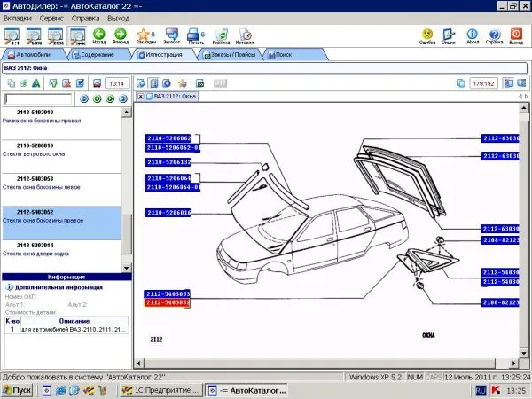Click the 2110-5206062 label in illustration
This screenshot has width=532, height=399.
point(168,138)
